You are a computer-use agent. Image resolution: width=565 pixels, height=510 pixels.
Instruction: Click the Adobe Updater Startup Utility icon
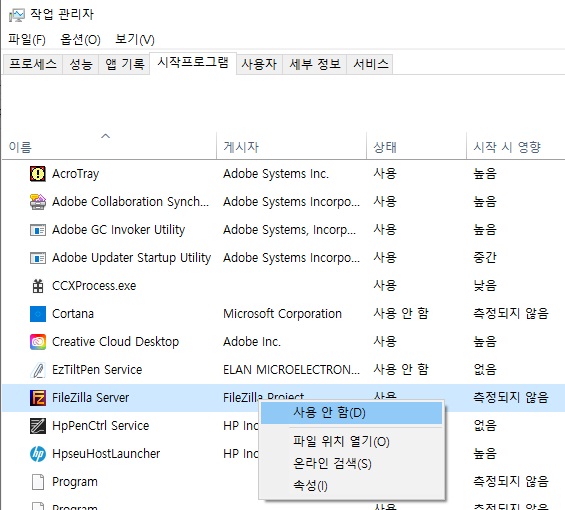[38, 258]
